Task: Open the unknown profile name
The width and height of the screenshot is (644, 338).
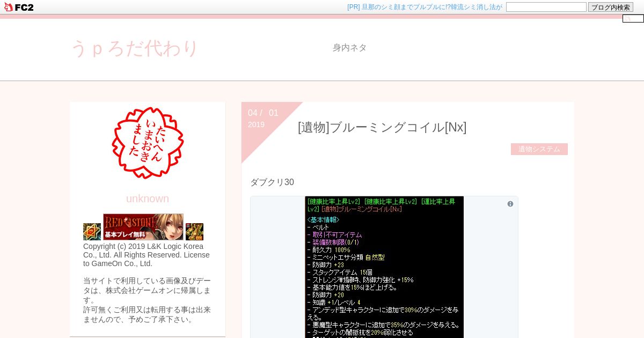Action: click(x=148, y=199)
